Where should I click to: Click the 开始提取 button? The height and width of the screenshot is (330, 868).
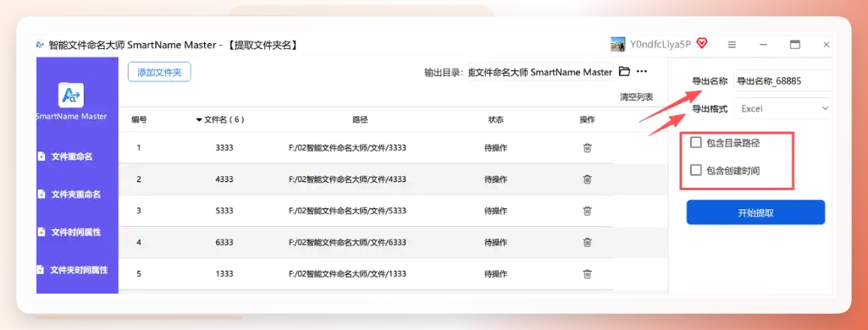click(755, 212)
